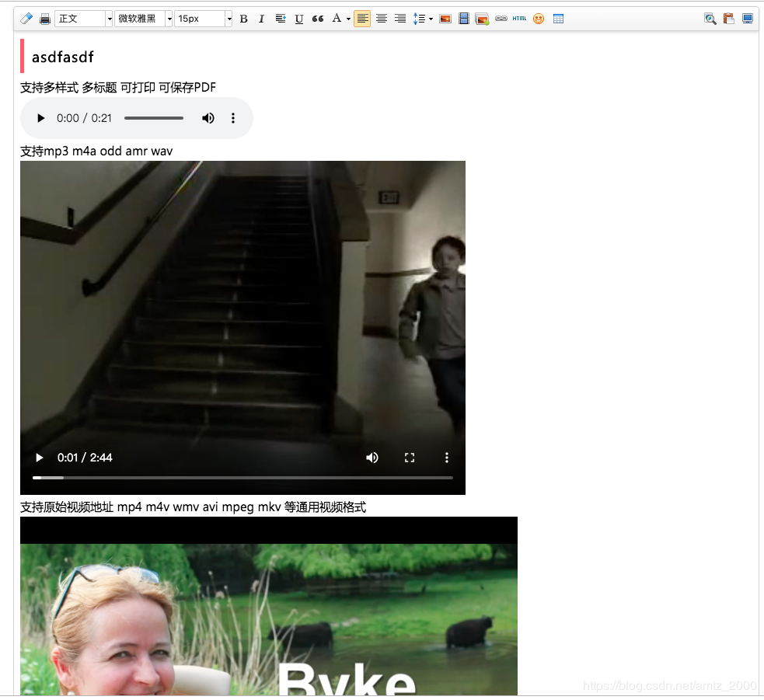
Task: Open audio player more options menu
Action: pos(233,118)
